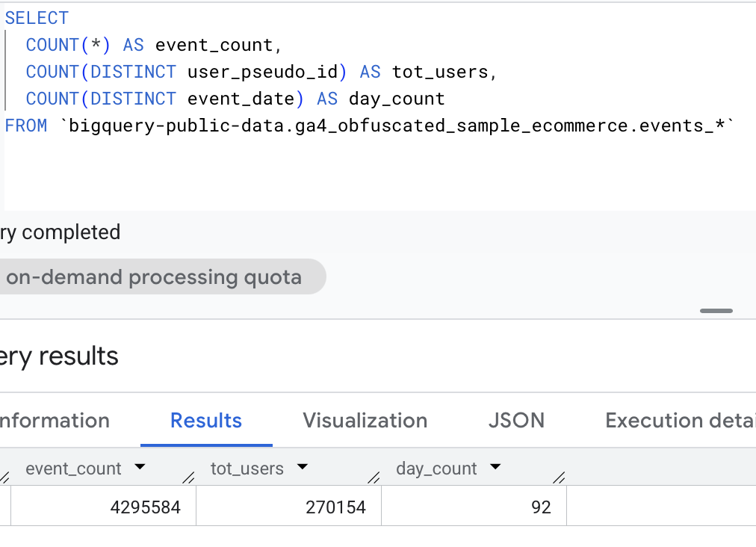Select the currently active Results tab

click(206, 421)
